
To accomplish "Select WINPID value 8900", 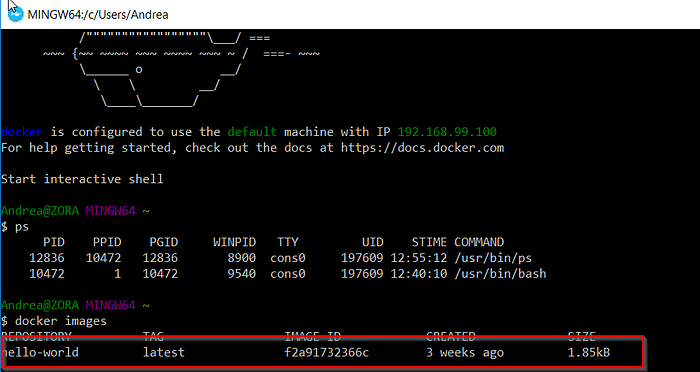I will [x=242, y=258].
